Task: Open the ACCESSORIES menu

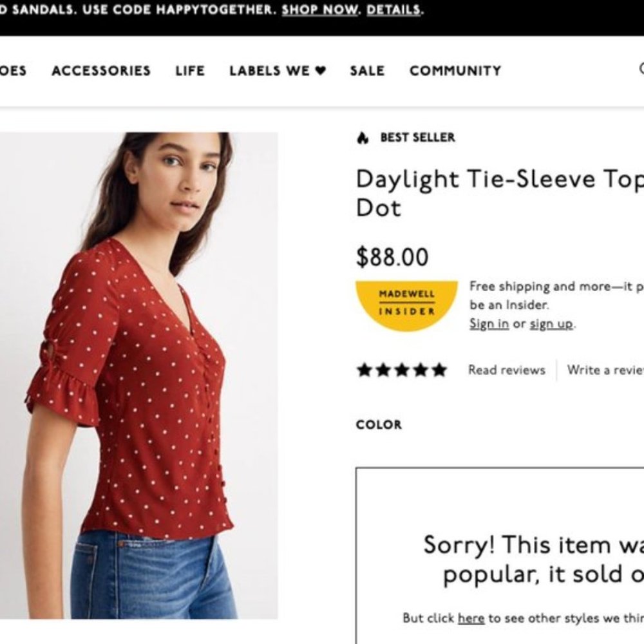Action: point(101,70)
